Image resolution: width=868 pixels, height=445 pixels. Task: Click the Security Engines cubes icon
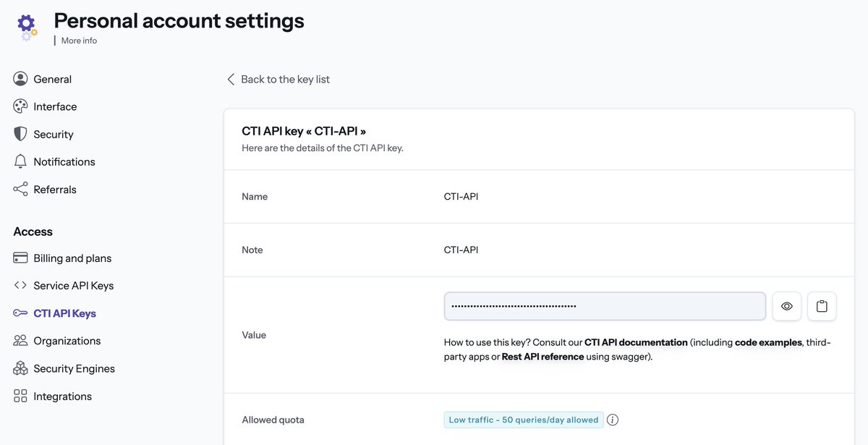[x=20, y=368]
